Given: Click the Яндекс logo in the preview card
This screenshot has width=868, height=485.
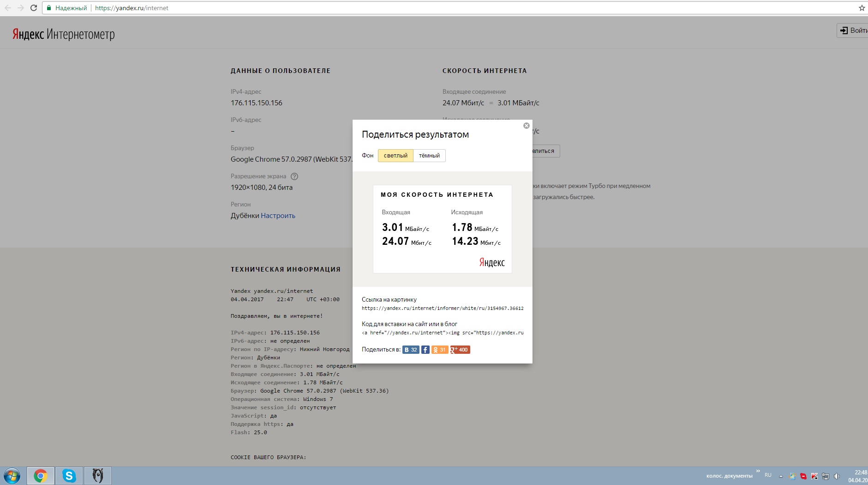Looking at the screenshot, I should (492, 262).
